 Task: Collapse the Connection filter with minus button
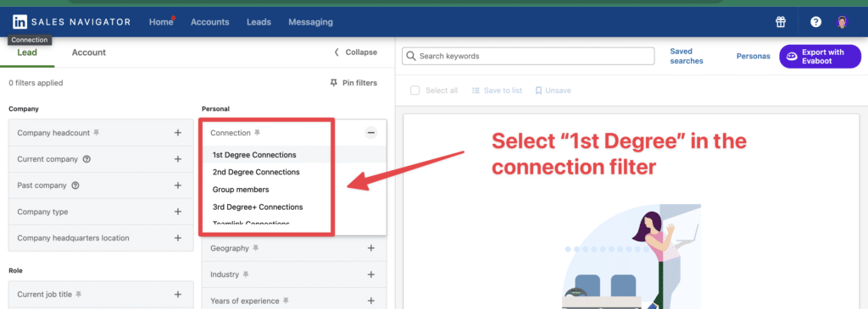371,133
